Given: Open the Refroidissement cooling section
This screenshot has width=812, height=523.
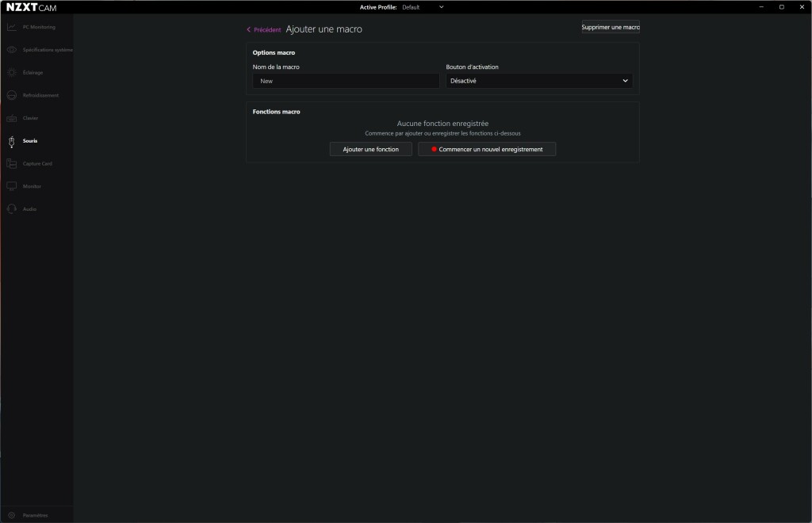Looking at the screenshot, I should tap(11, 95).
